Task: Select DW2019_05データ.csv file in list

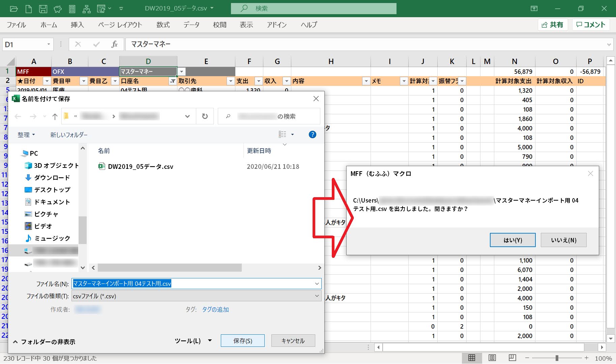Action: pyautogui.click(x=140, y=166)
